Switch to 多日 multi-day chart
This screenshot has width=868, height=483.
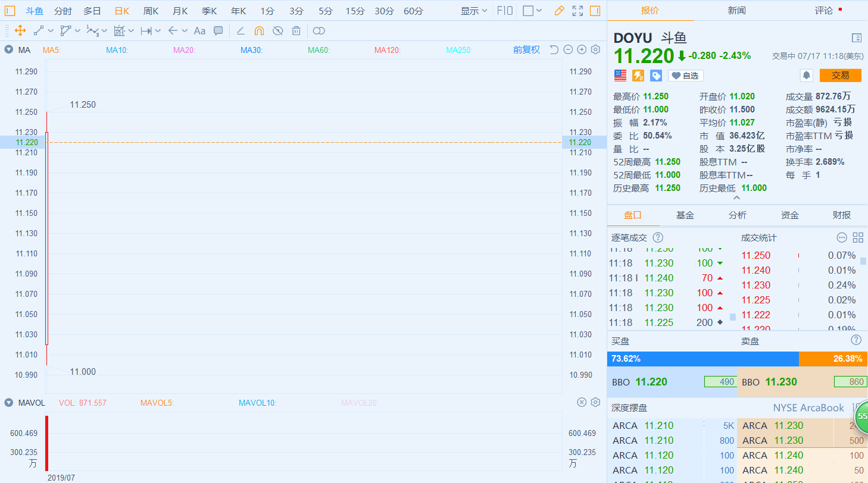click(x=92, y=11)
